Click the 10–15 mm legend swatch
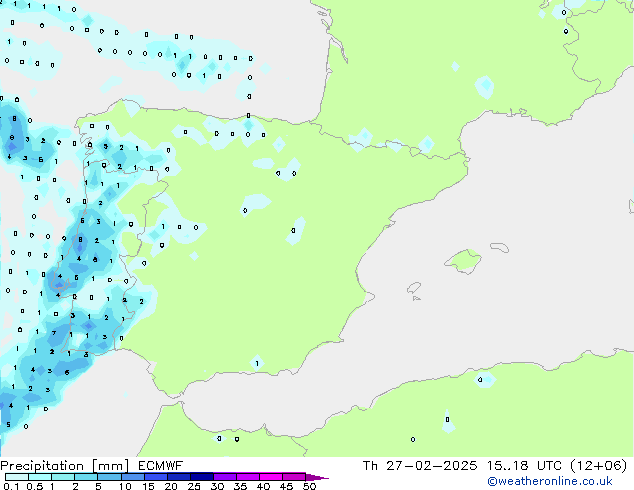 coord(132,477)
